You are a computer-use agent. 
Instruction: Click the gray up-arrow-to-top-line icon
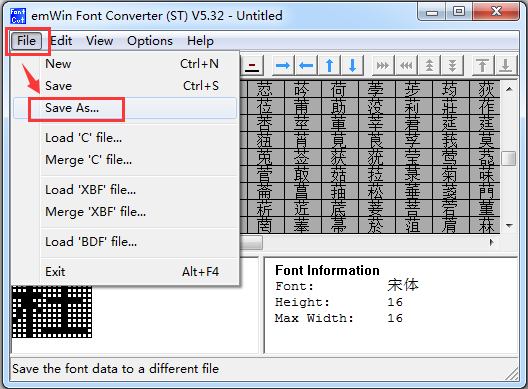pos(483,65)
